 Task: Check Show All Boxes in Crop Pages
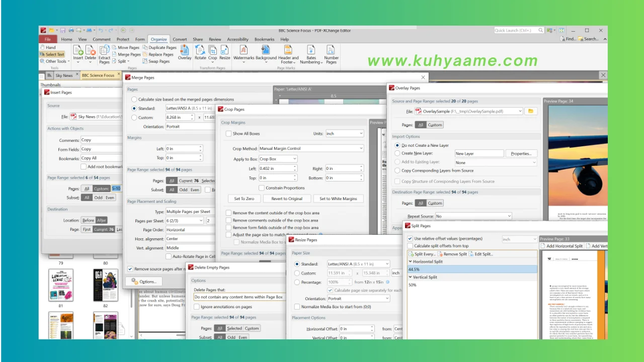click(x=228, y=134)
